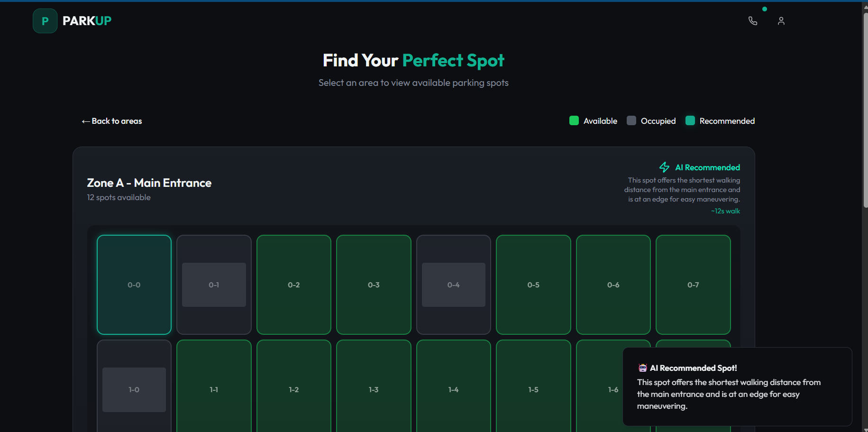The image size is (868, 432).
Task: Choose parking spot 1-3
Action: (x=374, y=386)
